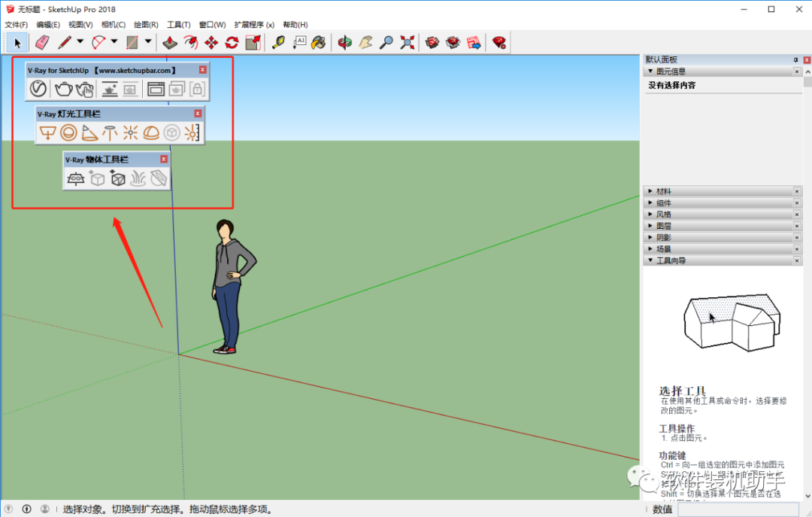Open the V-Ray asset editor icon

[38, 90]
